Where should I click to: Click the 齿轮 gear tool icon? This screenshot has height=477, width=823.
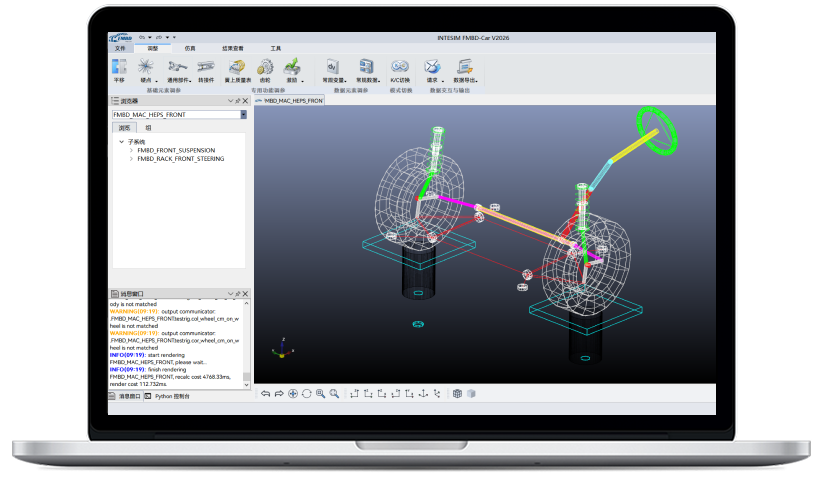(x=265, y=70)
